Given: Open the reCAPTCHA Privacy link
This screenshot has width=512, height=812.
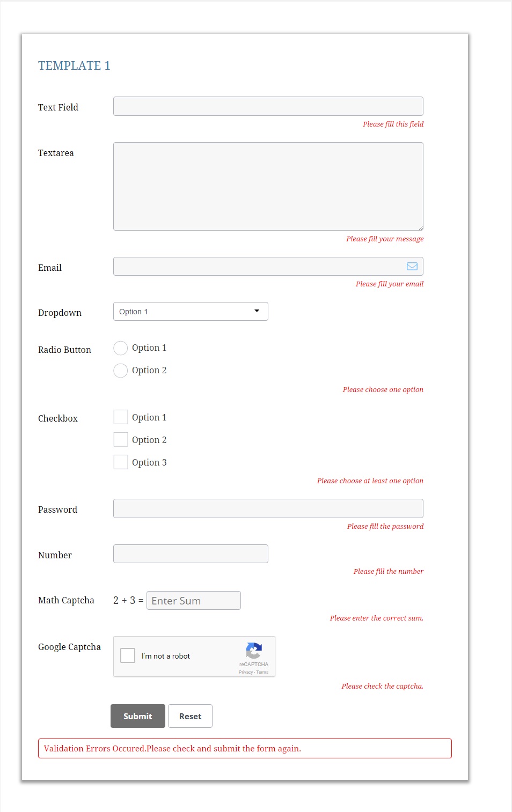Looking at the screenshot, I should [246, 672].
